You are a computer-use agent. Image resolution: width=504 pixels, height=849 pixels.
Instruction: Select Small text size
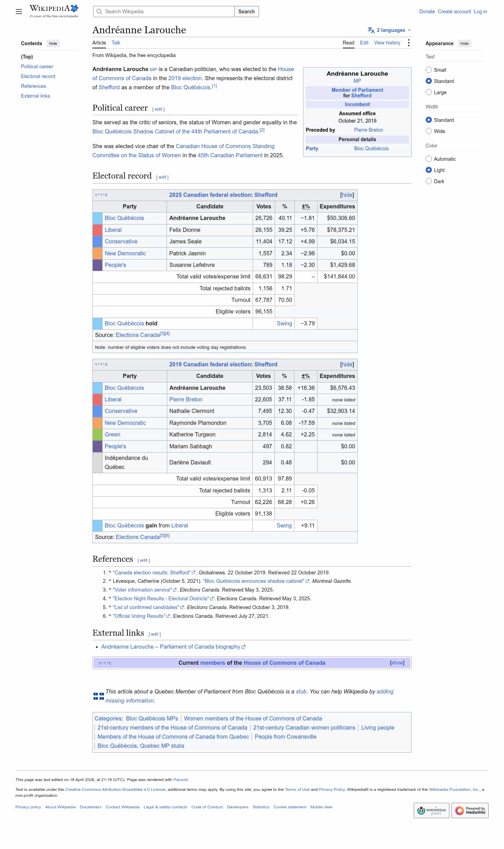pyautogui.click(x=429, y=70)
